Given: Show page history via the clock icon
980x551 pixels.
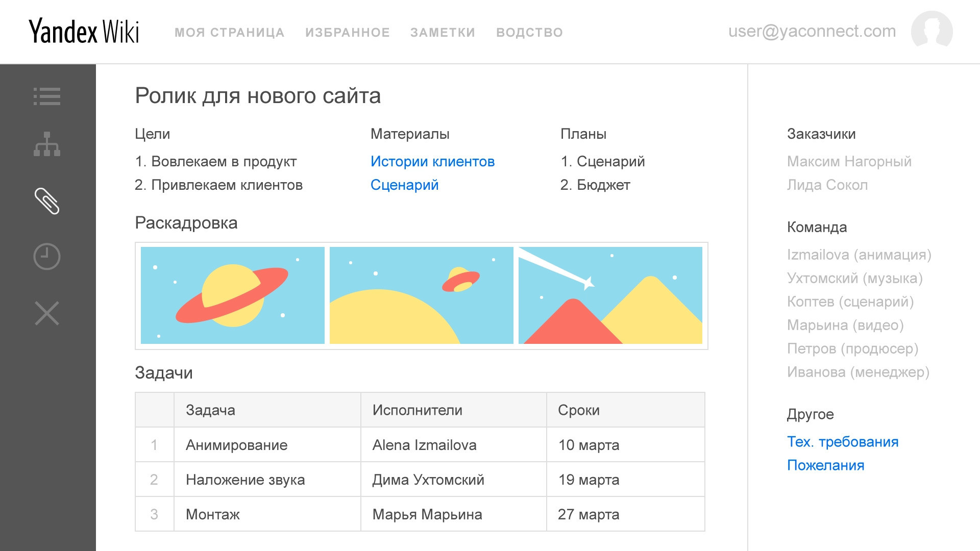Looking at the screenshot, I should (47, 256).
